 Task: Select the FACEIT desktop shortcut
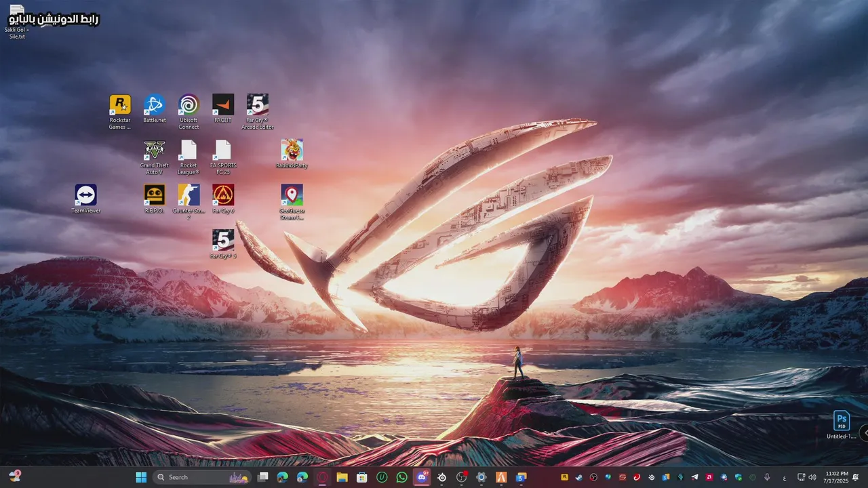[223, 109]
